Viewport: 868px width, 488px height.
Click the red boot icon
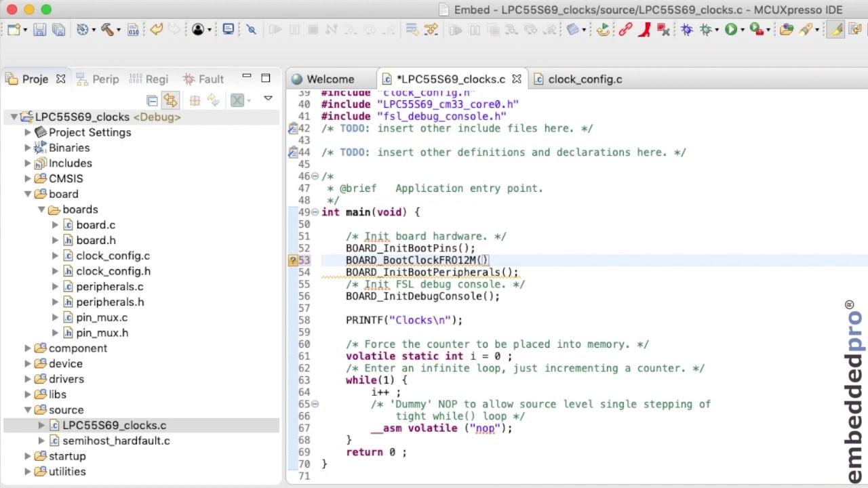pos(644,29)
